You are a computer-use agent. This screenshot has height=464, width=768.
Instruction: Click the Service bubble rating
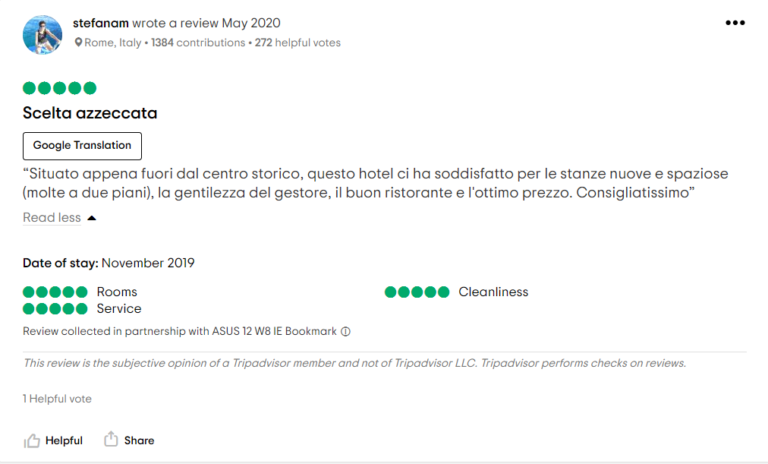[55, 309]
